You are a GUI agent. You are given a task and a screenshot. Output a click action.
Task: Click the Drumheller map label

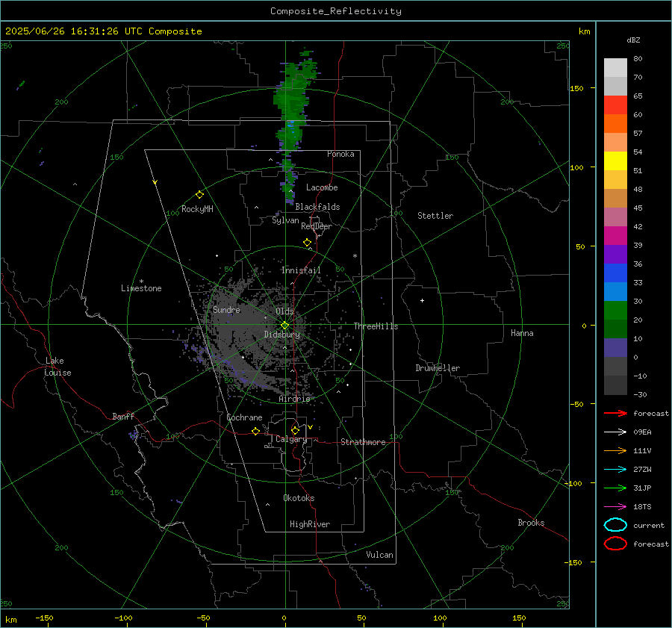[x=438, y=368]
